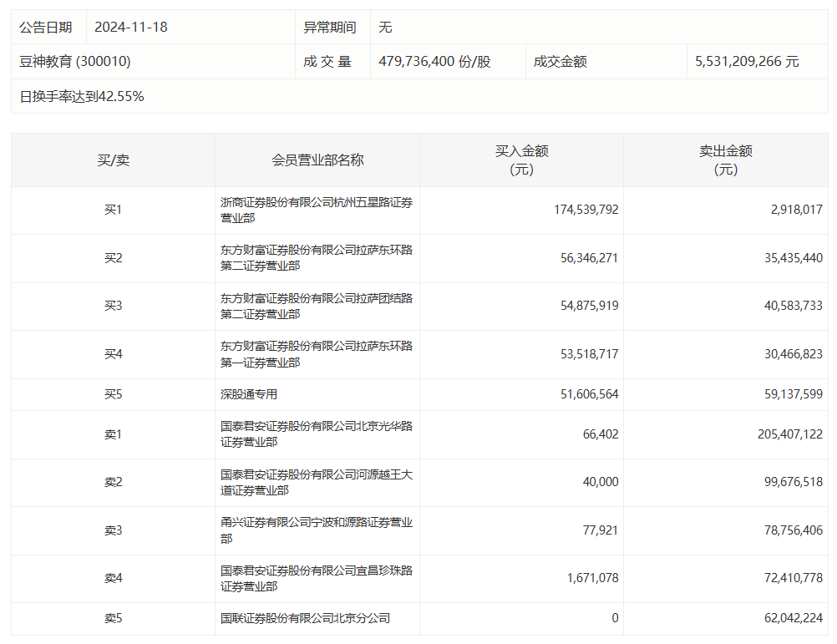
Task: Click buy amount 1,671,078
Action: pyautogui.click(x=592, y=578)
